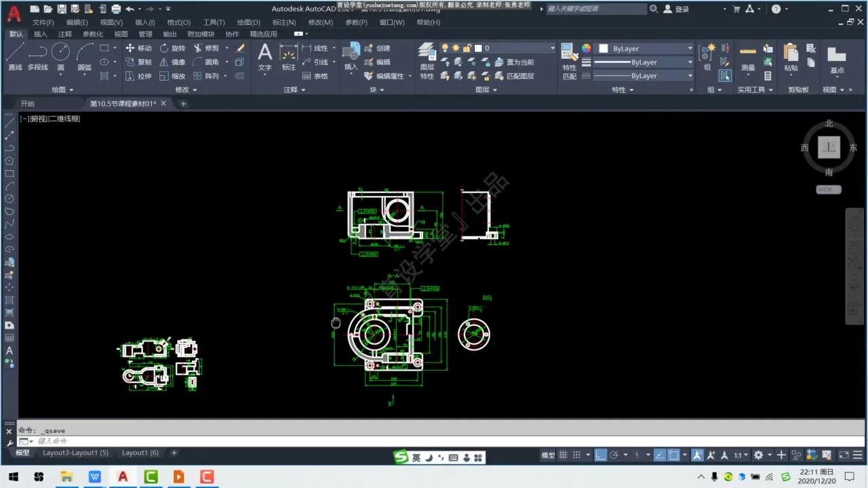Toggle polar tracking in status bar
The image size is (868, 488).
coord(614,455)
